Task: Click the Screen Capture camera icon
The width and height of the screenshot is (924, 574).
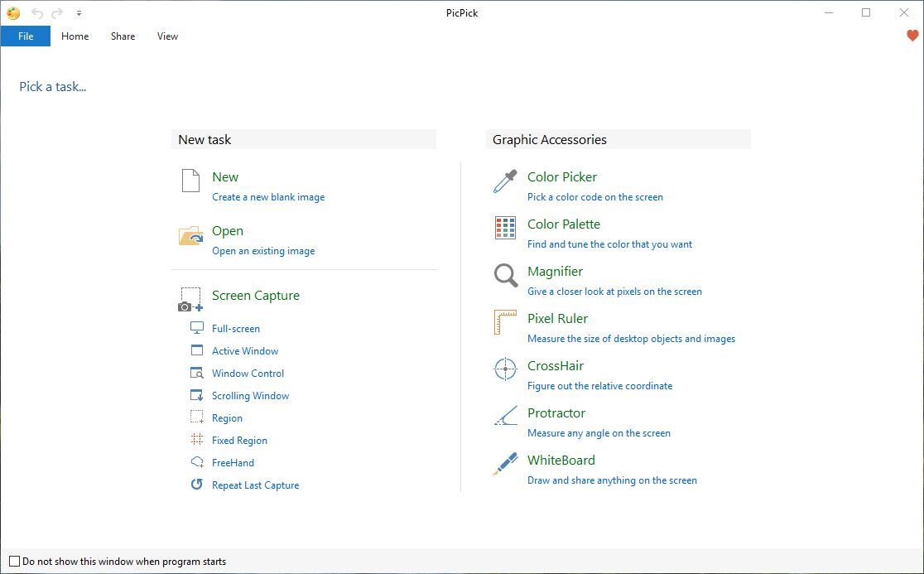Action: coord(190,300)
